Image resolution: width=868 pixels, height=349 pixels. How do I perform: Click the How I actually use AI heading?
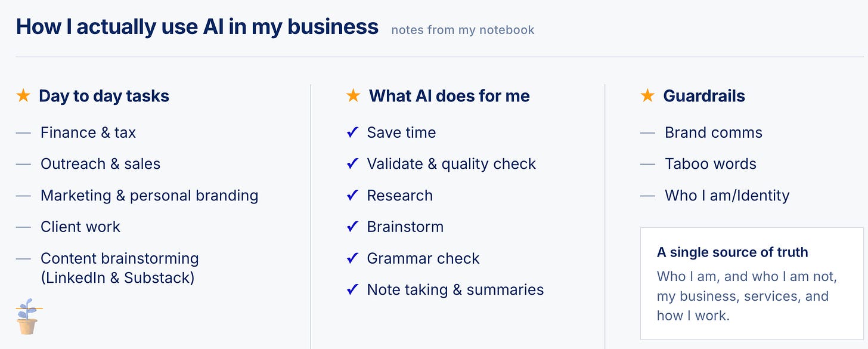(197, 27)
